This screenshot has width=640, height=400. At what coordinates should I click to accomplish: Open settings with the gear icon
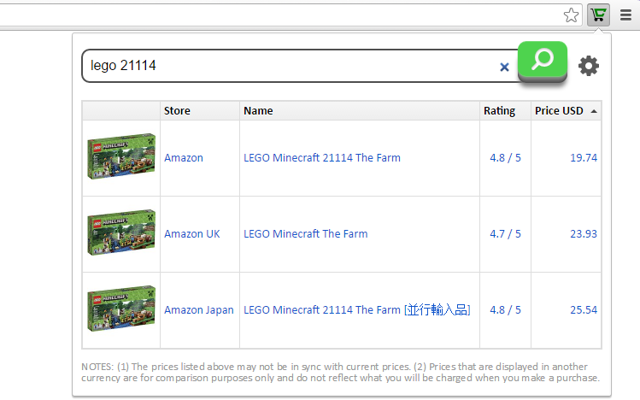[x=589, y=66]
